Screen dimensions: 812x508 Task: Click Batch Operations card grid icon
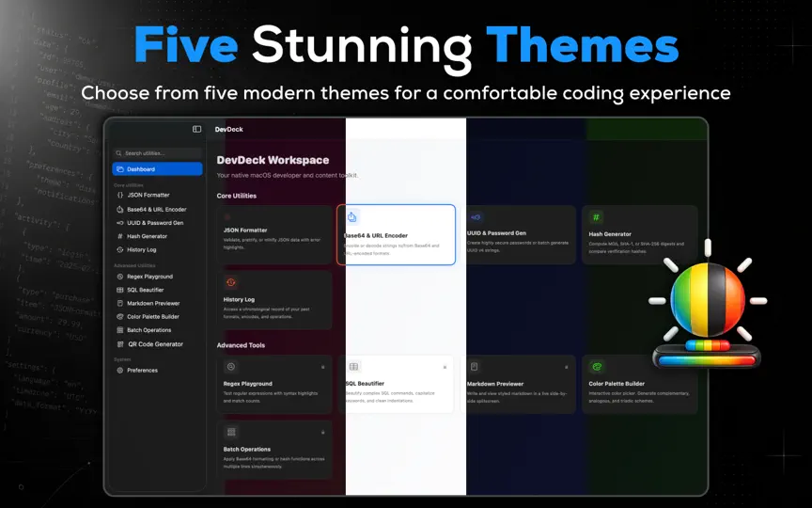[231, 432]
